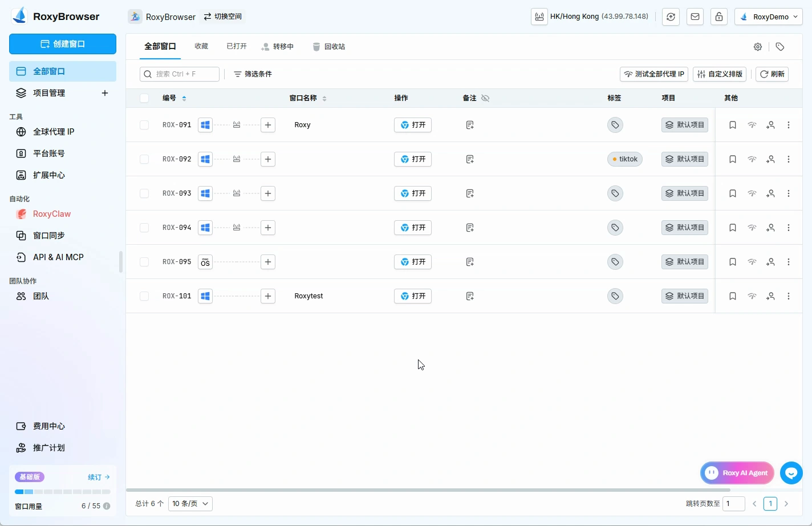Open the settings gear above the table
This screenshot has height=526, width=812.
[758, 47]
